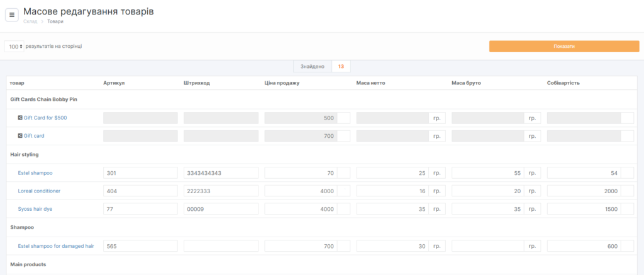The height and width of the screenshot is (275, 644).
Task: Open the results per page dropdown
Action: [x=14, y=47]
